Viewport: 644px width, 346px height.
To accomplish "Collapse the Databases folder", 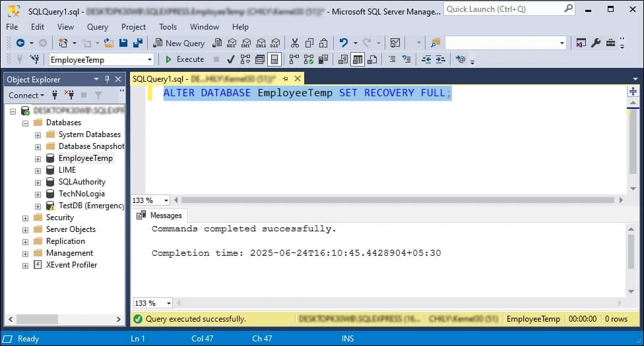I will (26, 123).
